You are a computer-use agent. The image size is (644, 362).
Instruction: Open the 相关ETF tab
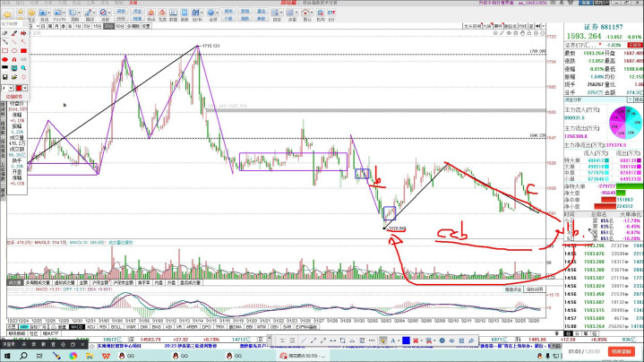click(50, 333)
